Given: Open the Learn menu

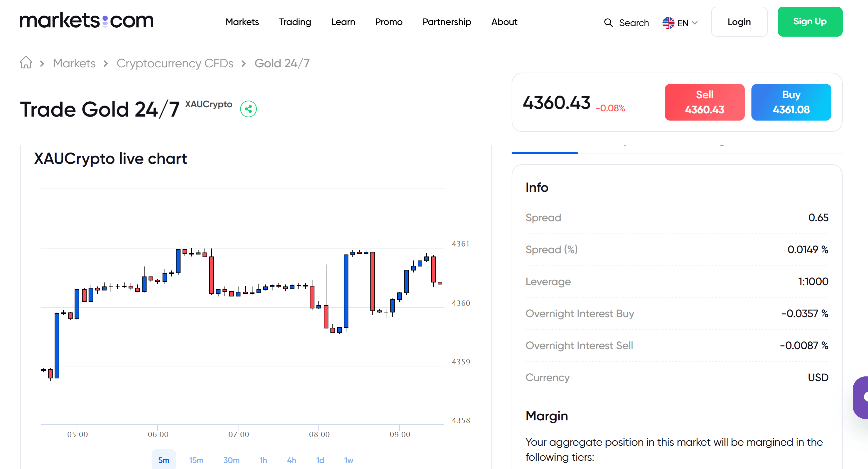Looking at the screenshot, I should coord(343,22).
